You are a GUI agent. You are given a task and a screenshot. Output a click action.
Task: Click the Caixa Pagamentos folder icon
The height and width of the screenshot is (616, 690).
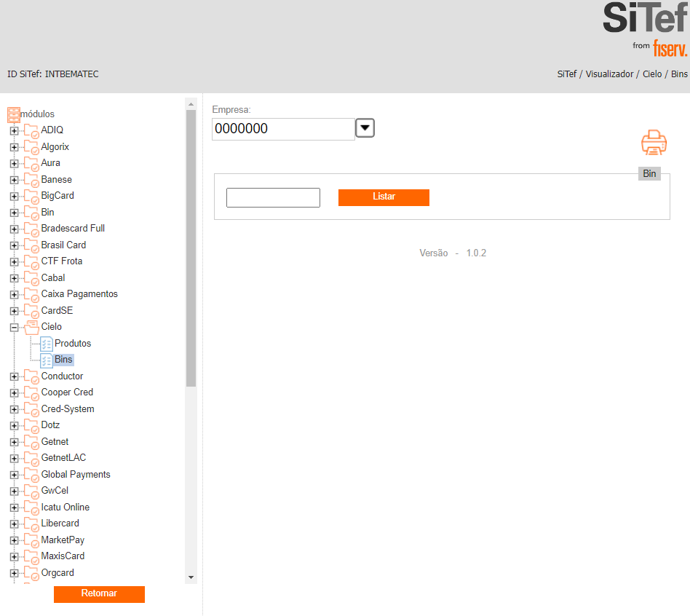[31, 295]
